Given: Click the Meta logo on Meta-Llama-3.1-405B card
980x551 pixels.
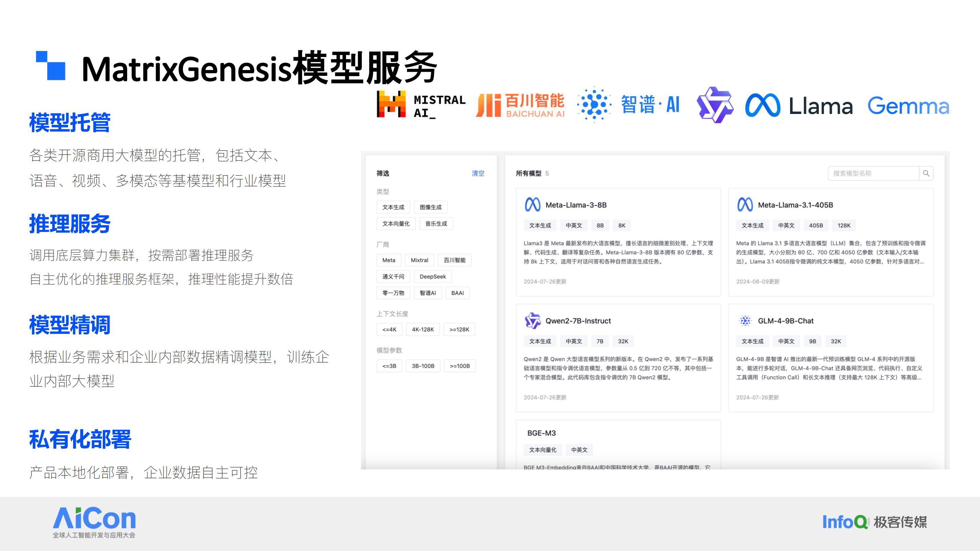Looking at the screenshot, I should [745, 204].
